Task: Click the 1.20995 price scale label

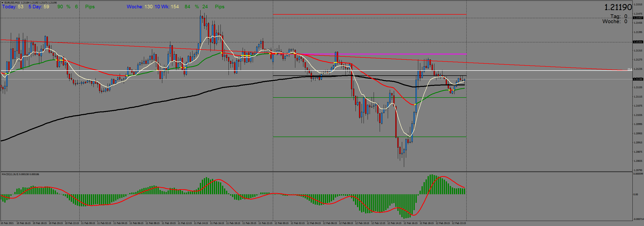Action: tap(638, 124)
